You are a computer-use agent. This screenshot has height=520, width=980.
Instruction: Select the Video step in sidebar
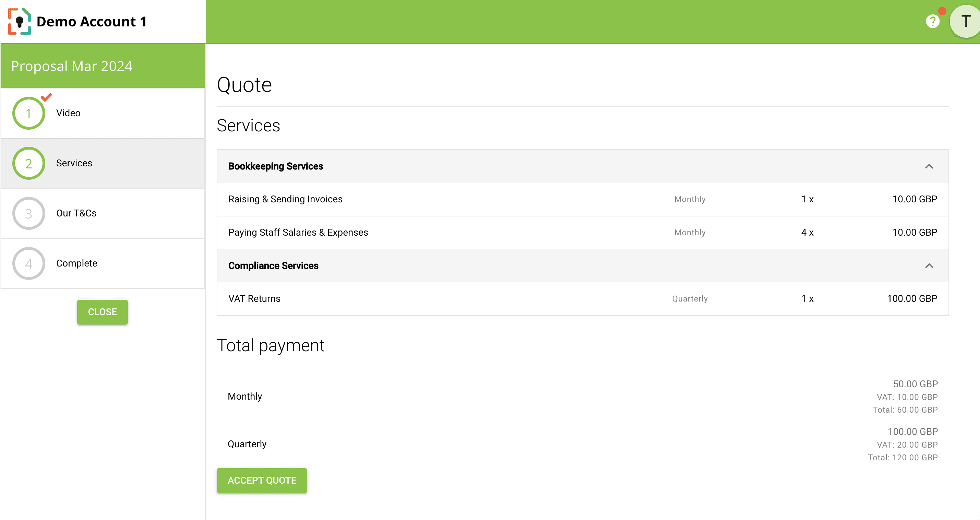[104, 112]
